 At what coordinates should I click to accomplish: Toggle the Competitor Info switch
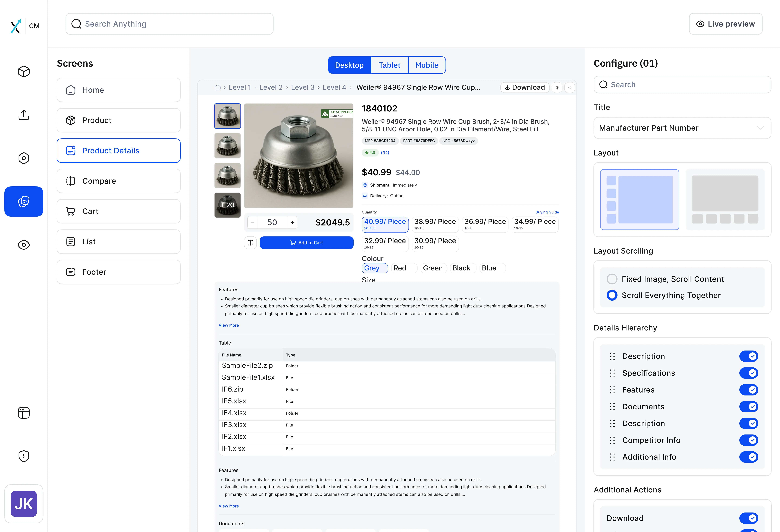[749, 440]
